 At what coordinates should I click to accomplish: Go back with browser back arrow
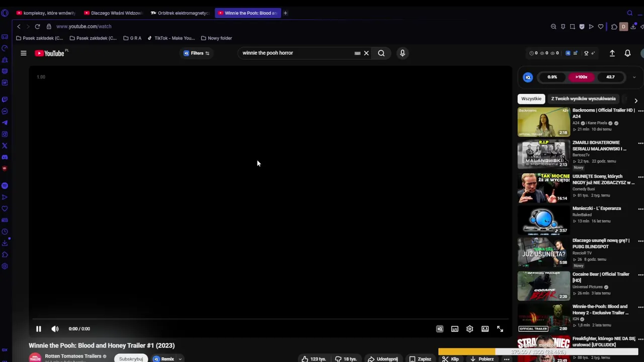click(x=19, y=27)
